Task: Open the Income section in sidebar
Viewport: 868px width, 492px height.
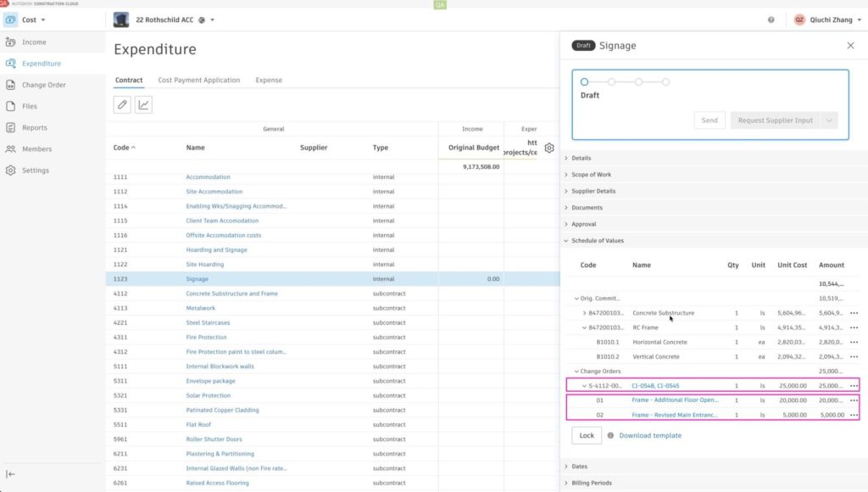Action: [x=34, y=42]
